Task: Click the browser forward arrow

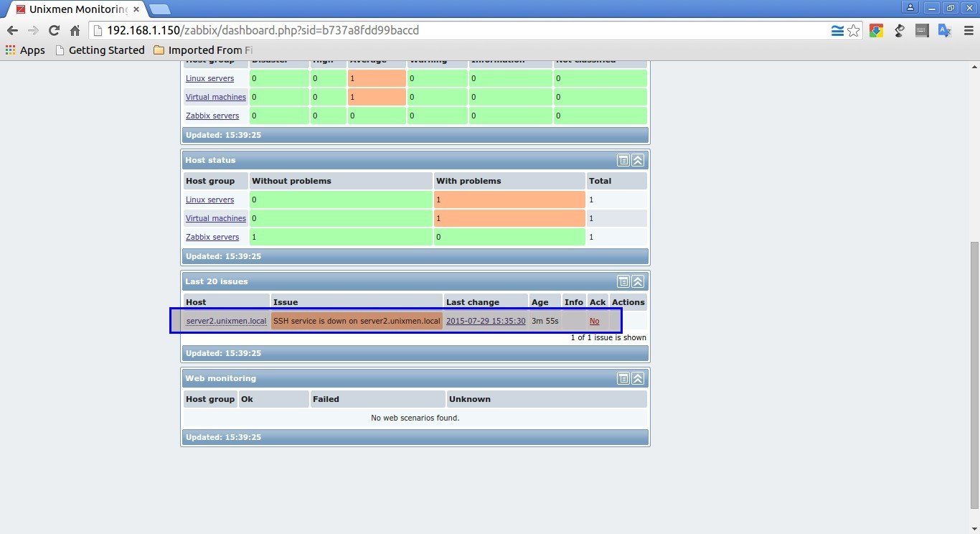Action: [x=33, y=31]
